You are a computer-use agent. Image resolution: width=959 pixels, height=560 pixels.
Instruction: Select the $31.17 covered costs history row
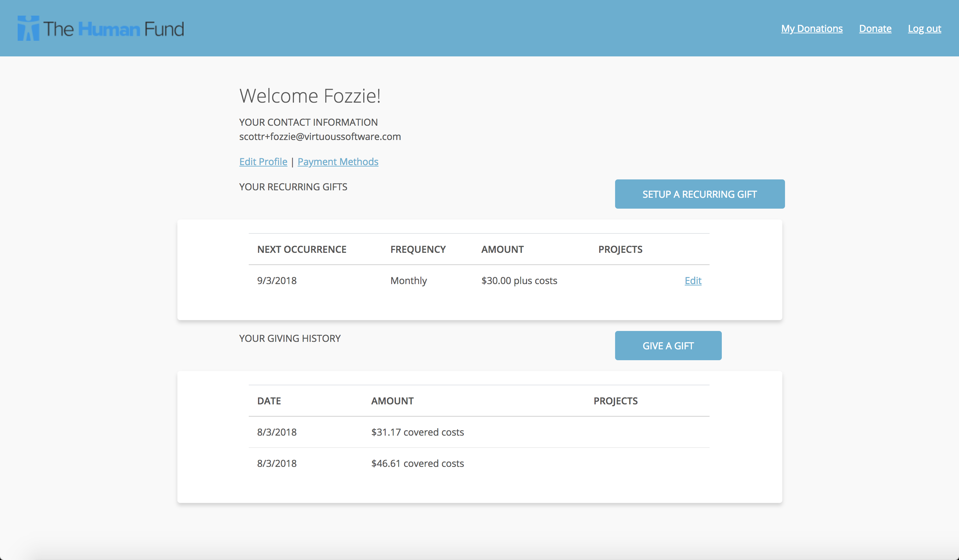417,432
